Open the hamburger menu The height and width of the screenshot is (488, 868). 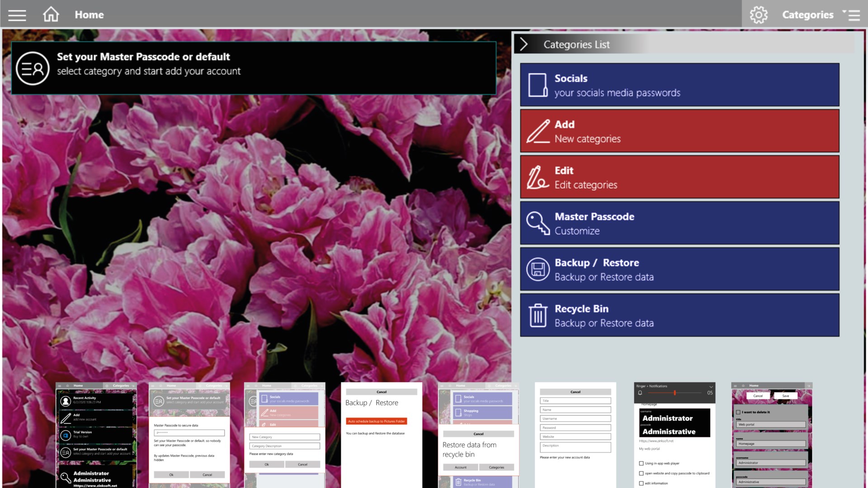[x=17, y=15]
